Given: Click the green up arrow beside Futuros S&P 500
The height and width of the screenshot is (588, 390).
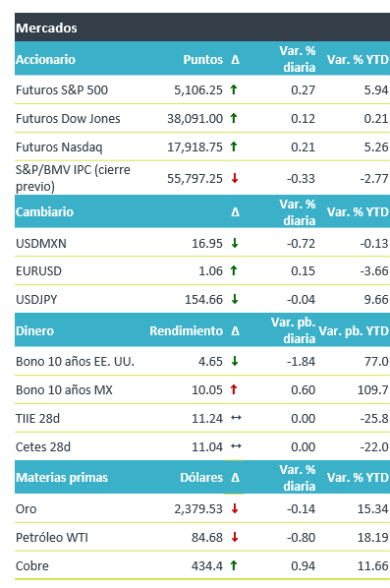Looking at the screenshot, I should pos(234,89).
